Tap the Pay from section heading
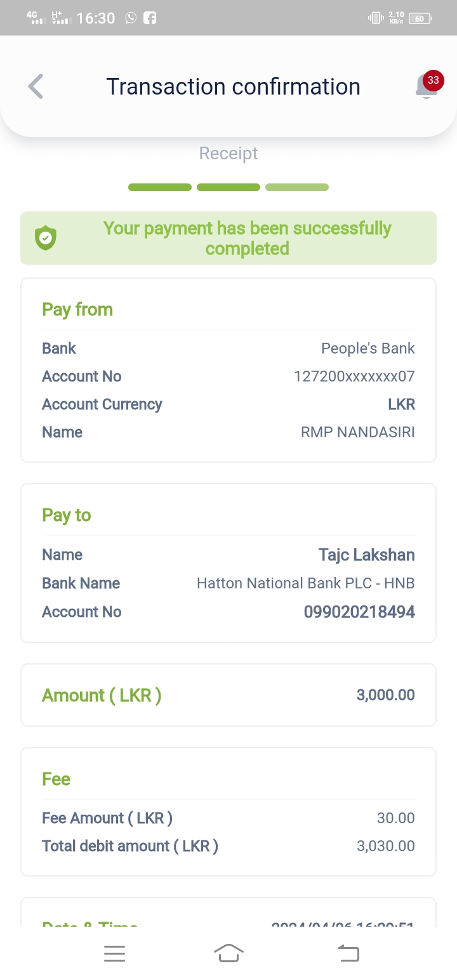The image size is (457, 980). tap(77, 310)
